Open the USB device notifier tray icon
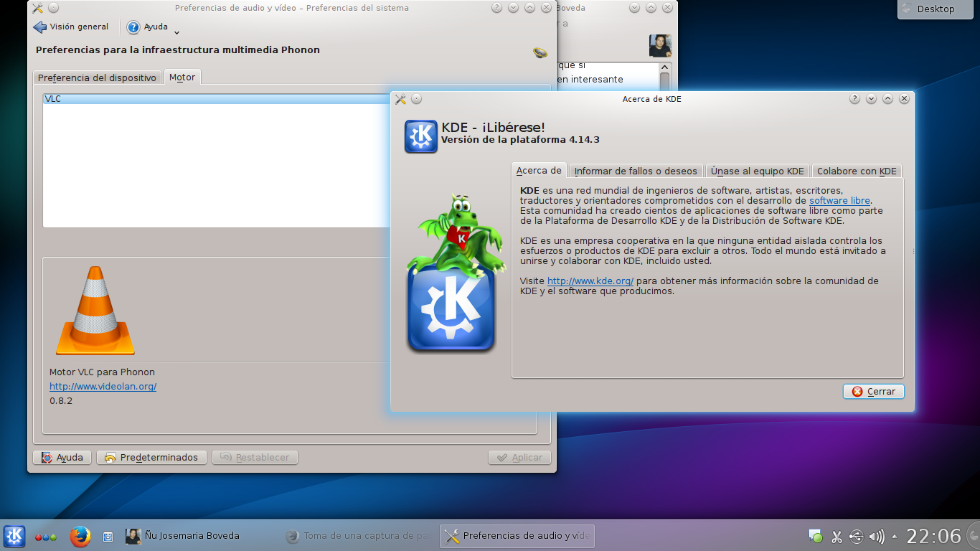This screenshot has width=980, height=551. [x=857, y=536]
